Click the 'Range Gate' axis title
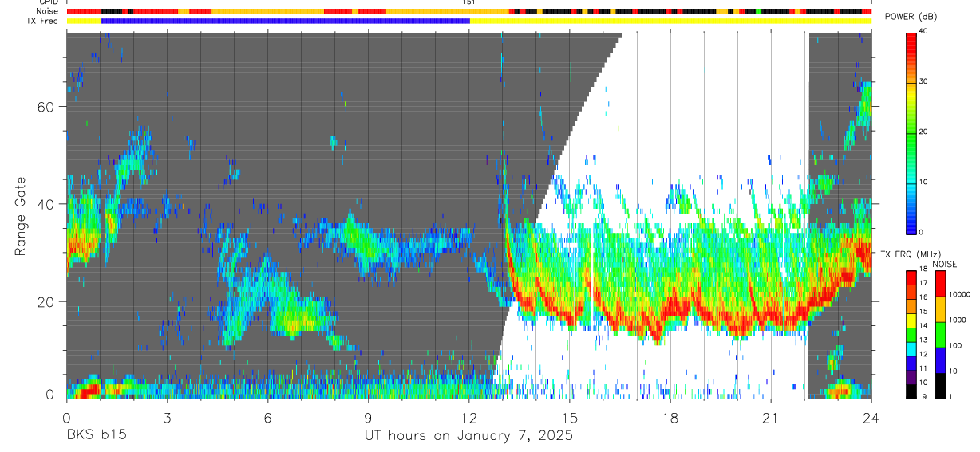The width and height of the screenshot is (980, 452). pyautogui.click(x=20, y=216)
